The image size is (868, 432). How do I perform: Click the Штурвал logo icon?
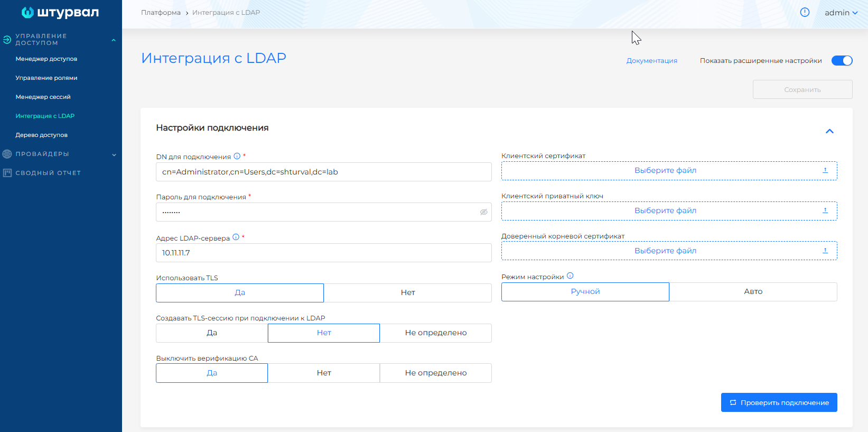tap(27, 13)
